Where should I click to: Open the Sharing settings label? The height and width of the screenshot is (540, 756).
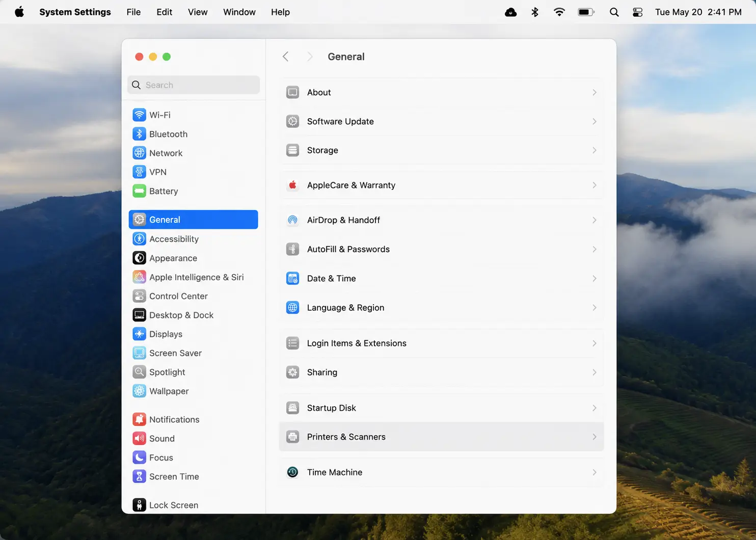[322, 372]
